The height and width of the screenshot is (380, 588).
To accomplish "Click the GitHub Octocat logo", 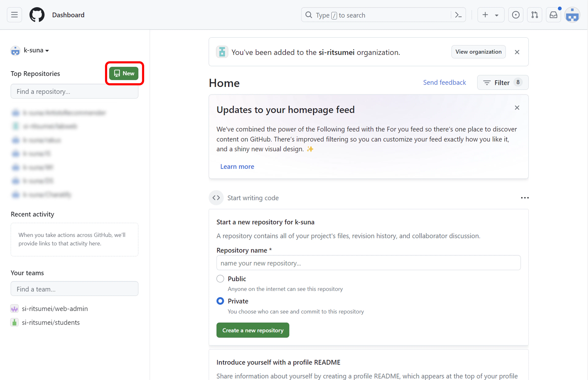I will pyautogui.click(x=37, y=15).
